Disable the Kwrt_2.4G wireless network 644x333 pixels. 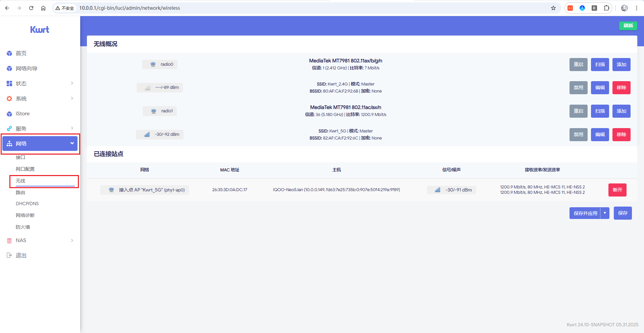(x=578, y=88)
